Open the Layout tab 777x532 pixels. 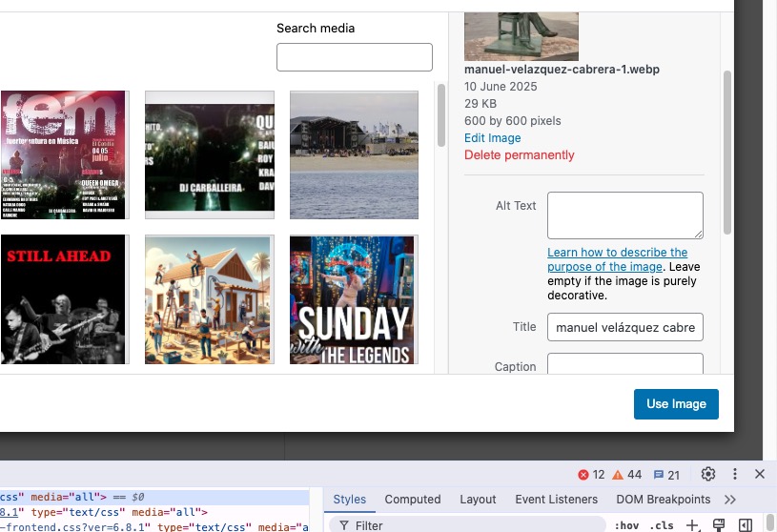478,499
